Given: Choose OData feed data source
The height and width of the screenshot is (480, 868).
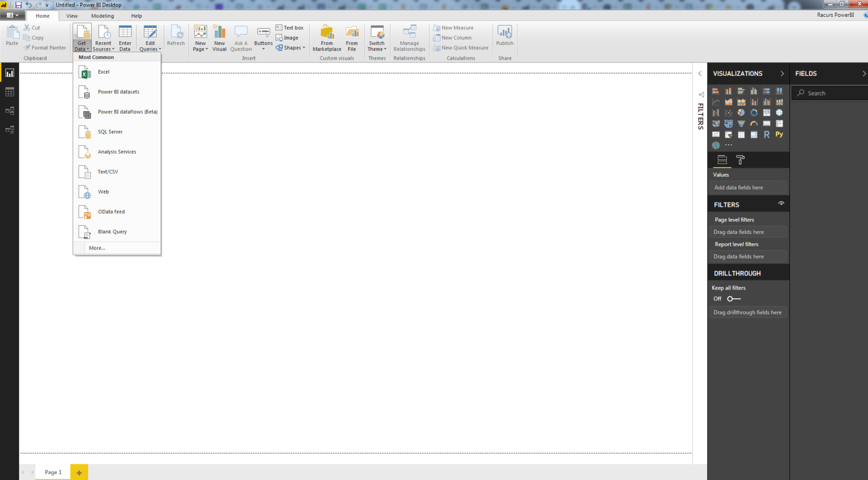Looking at the screenshot, I should pyautogui.click(x=117, y=212).
